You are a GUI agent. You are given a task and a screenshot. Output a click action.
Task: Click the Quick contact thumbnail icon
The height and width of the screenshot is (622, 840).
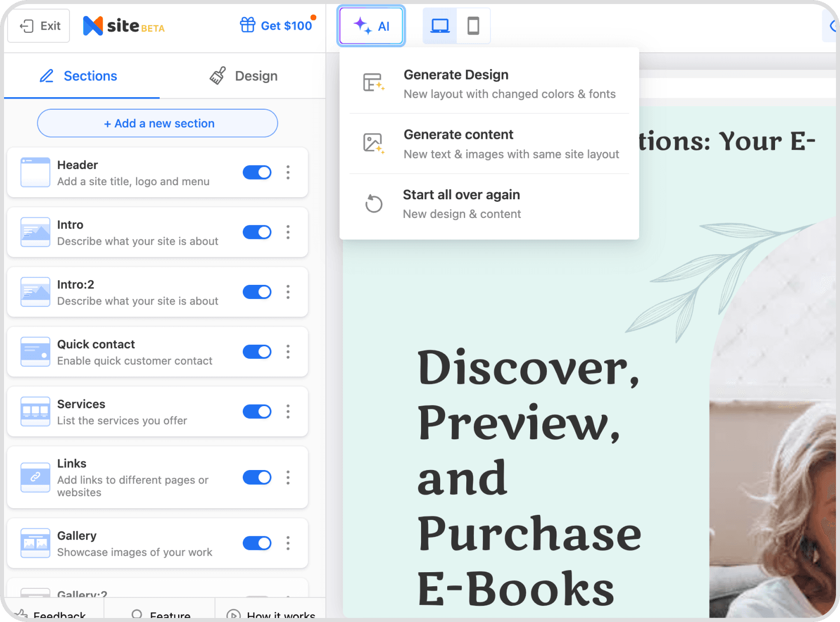tap(35, 352)
